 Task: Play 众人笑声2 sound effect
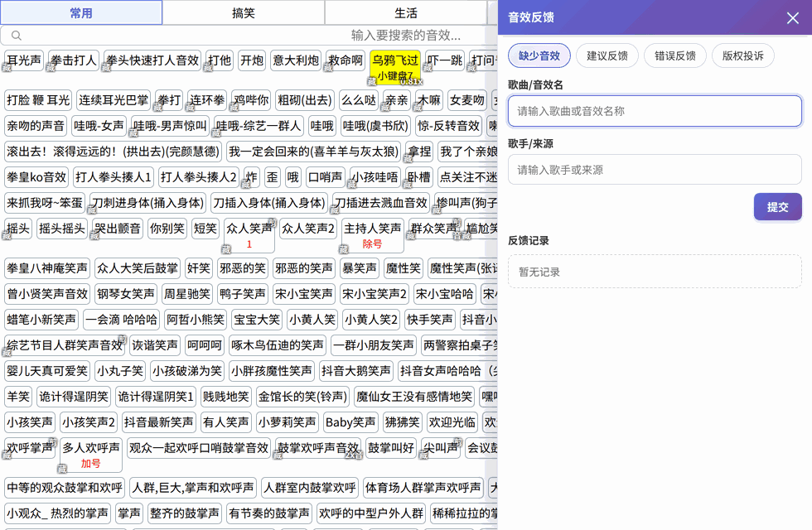308,229
